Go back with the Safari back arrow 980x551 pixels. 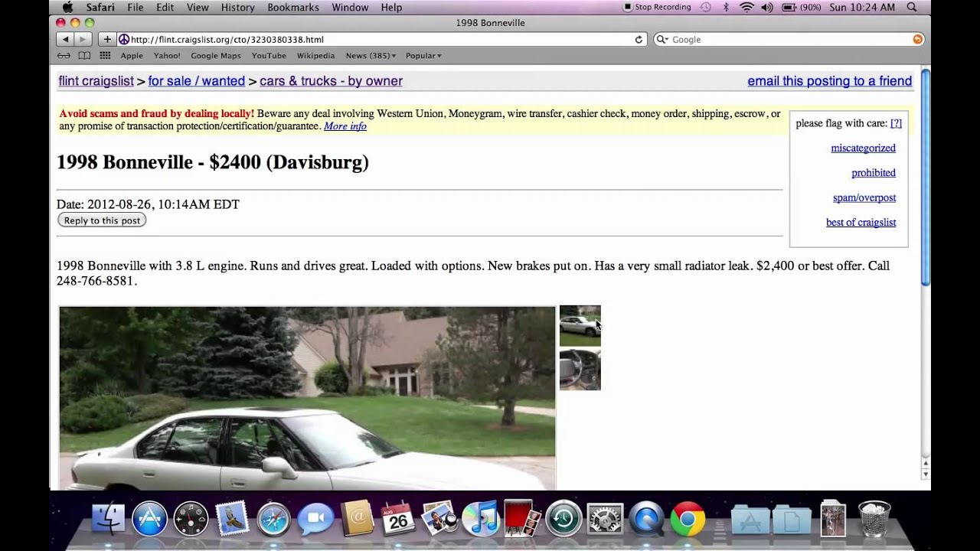(65, 39)
